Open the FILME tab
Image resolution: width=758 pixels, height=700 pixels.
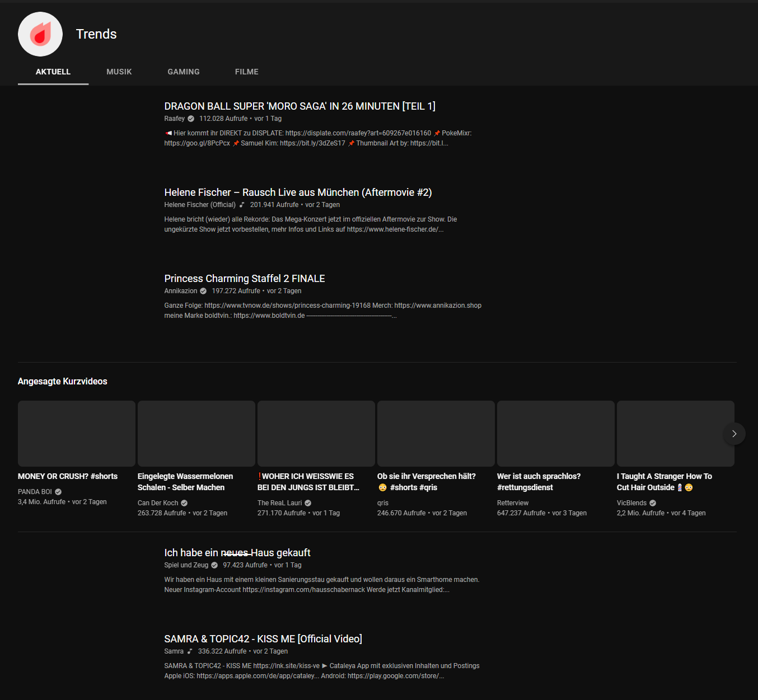(247, 72)
